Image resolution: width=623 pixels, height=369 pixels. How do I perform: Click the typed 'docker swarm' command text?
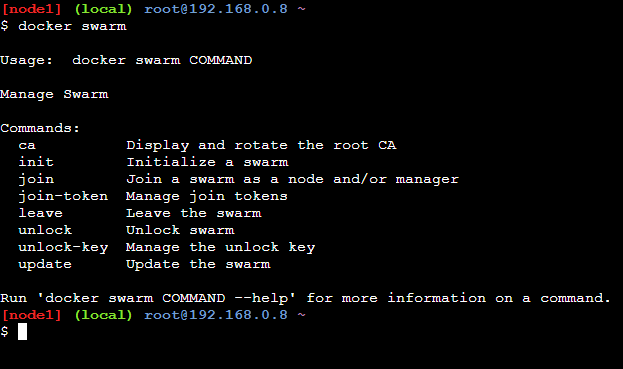[72, 26]
